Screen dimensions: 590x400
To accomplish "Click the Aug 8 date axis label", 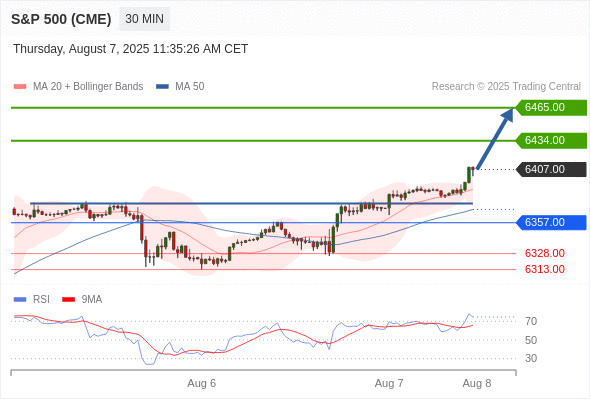I will (x=477, y=383).
